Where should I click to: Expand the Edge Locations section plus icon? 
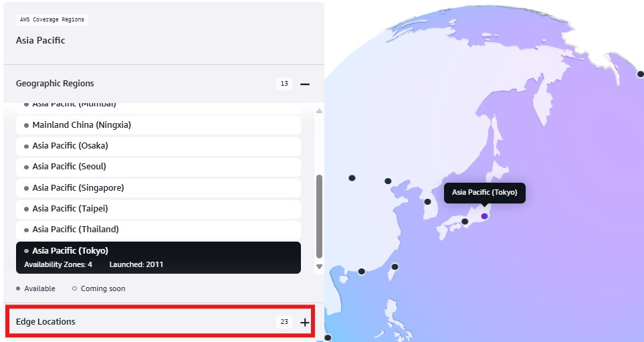[305, 323]
